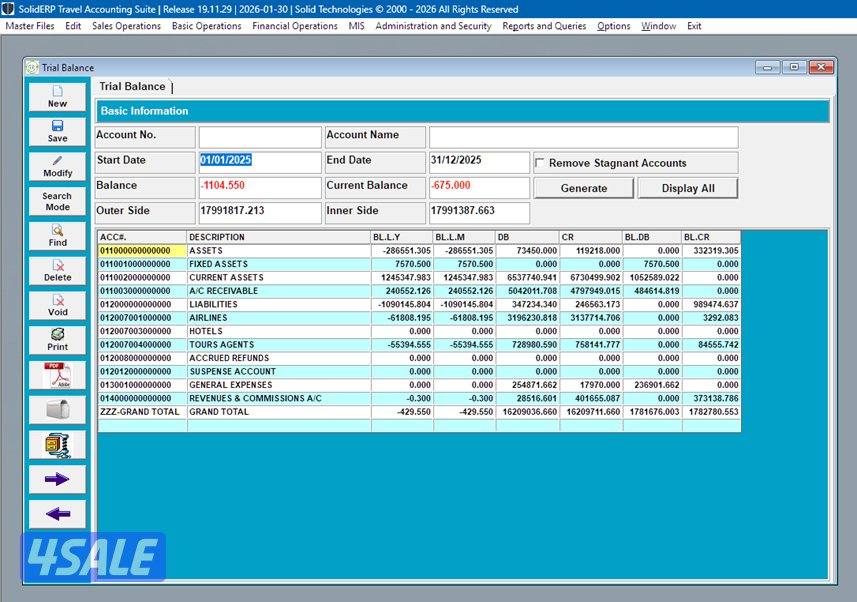This screenshot has width=857, height=602.
Task: Activate Search Mode from the sidebar
Action: pos(56,200)
